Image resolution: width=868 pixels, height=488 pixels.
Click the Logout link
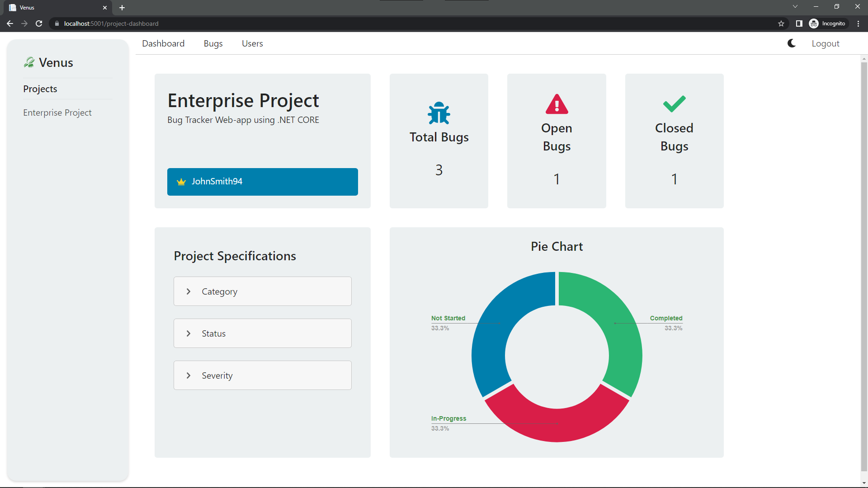point(826,43)
